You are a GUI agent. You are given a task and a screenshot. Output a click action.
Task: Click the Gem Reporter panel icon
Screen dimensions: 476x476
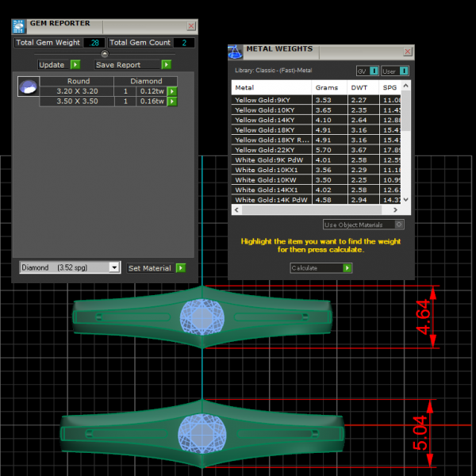click(19, 25)
